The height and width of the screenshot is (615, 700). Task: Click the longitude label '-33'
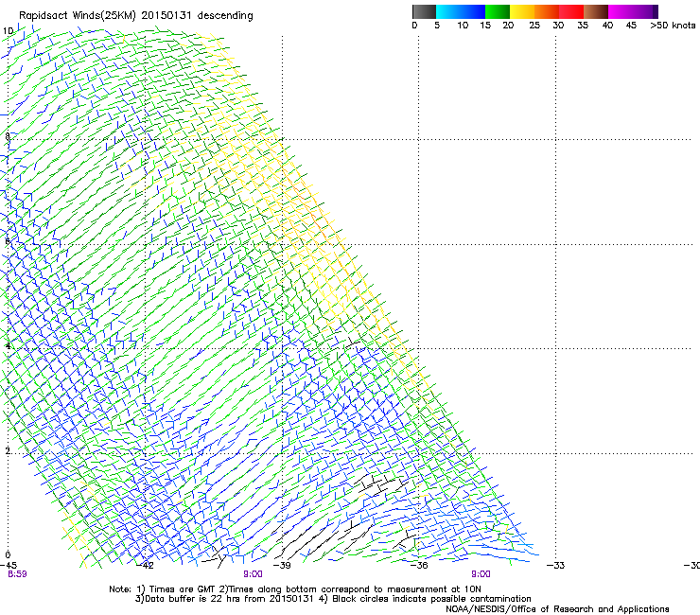tap(556, 566)
